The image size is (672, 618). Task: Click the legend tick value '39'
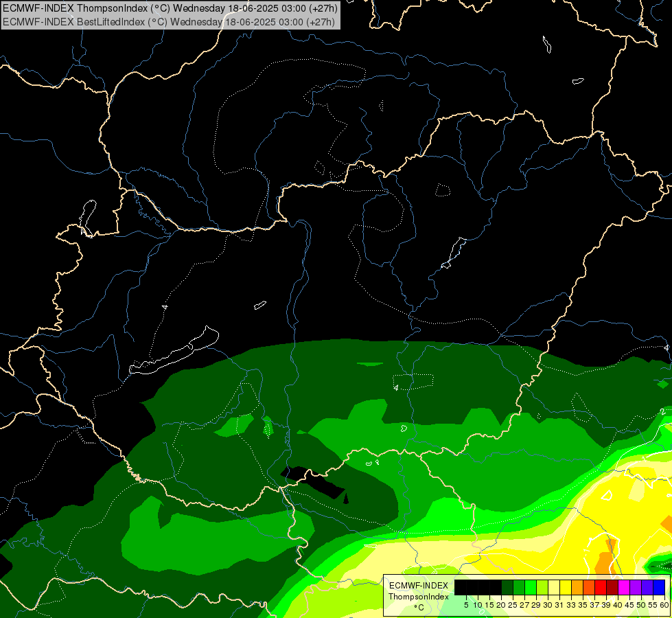pos(605,605)
